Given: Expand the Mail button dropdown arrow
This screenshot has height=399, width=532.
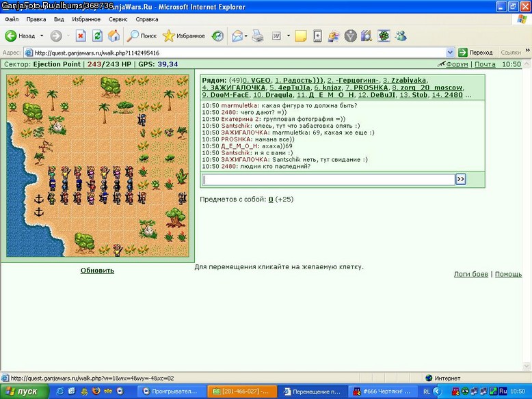Looking at the screenshot, I should [246, 36].
